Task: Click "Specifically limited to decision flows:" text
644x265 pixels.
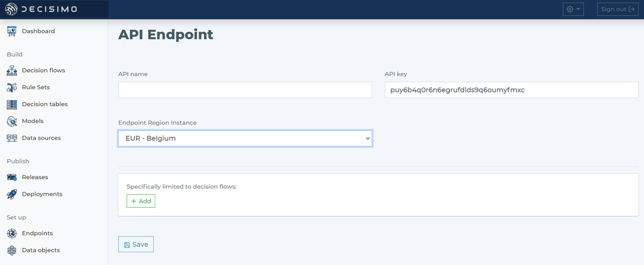Action: pyautogui.click(x=182, y=187)
